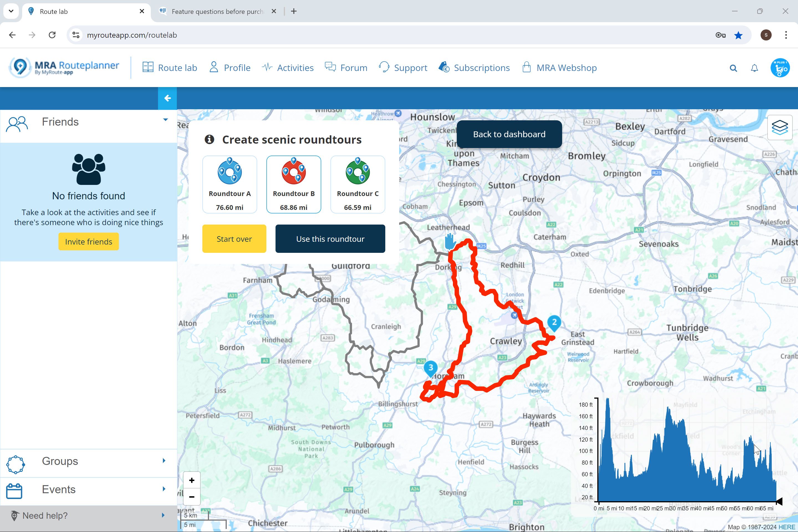Click the address bar URL

(x=132, y=35)
